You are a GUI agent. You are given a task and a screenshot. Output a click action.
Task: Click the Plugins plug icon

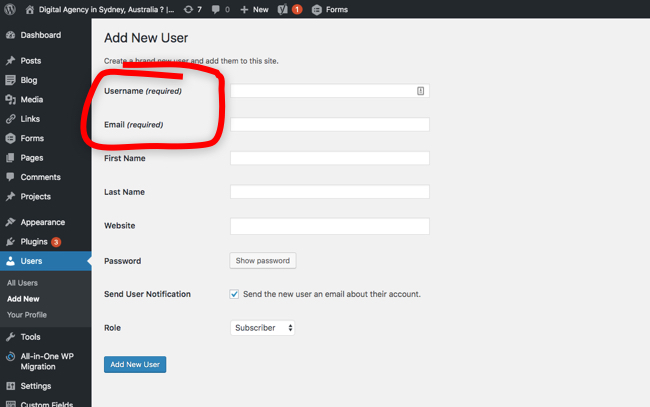10,242
